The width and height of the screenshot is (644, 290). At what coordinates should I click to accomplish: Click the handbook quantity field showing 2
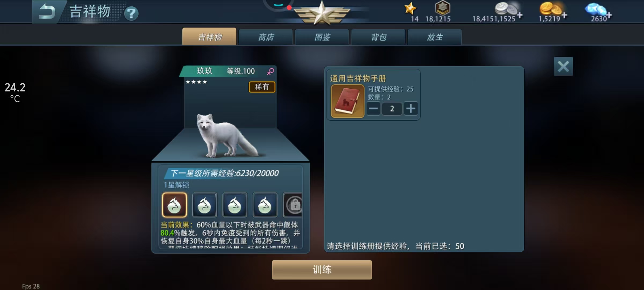tap(392, 109)
